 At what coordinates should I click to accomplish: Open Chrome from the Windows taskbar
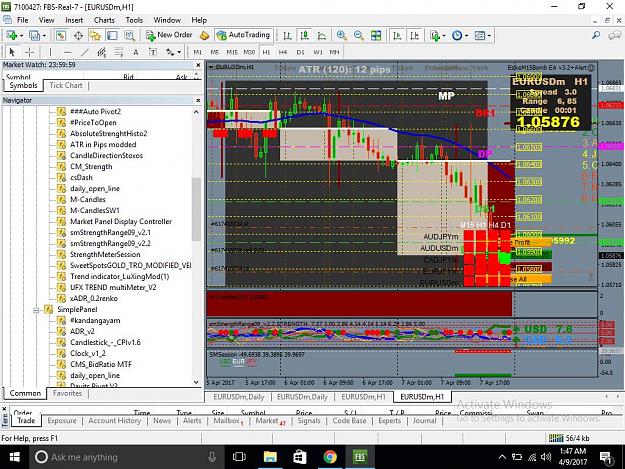330,457
